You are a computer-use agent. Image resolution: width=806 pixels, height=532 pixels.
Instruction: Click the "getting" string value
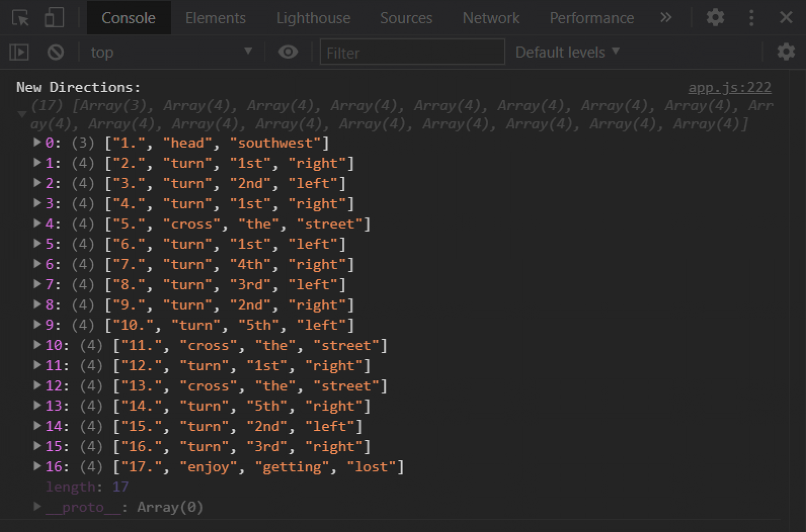tap(292, 467)
